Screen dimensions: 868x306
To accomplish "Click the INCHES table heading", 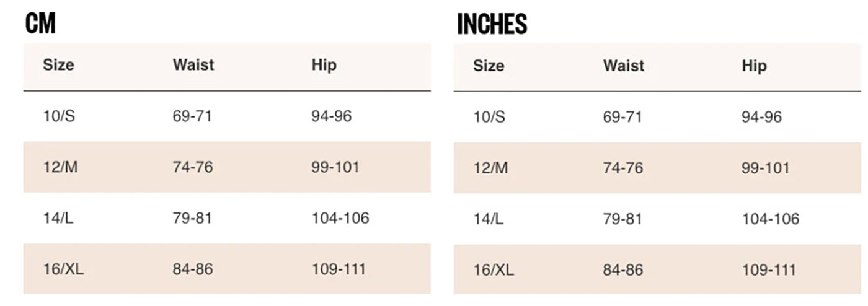I will tap(492, 24).
